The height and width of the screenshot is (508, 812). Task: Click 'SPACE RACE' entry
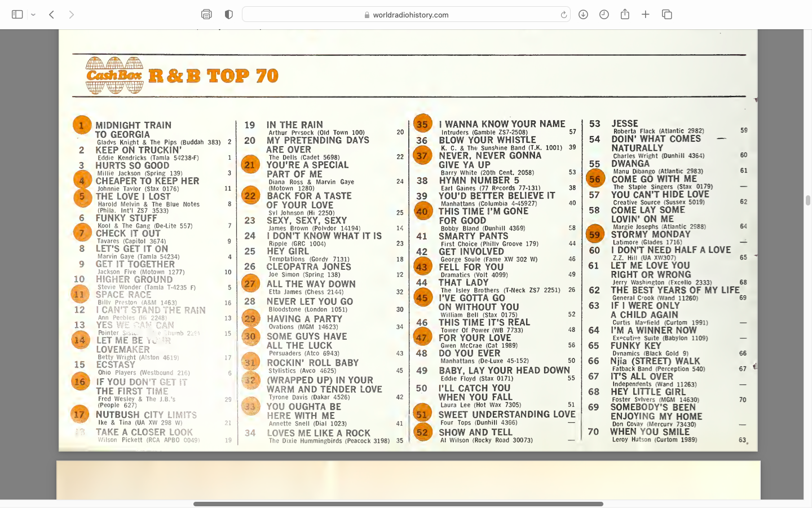[x=123, y=295]
